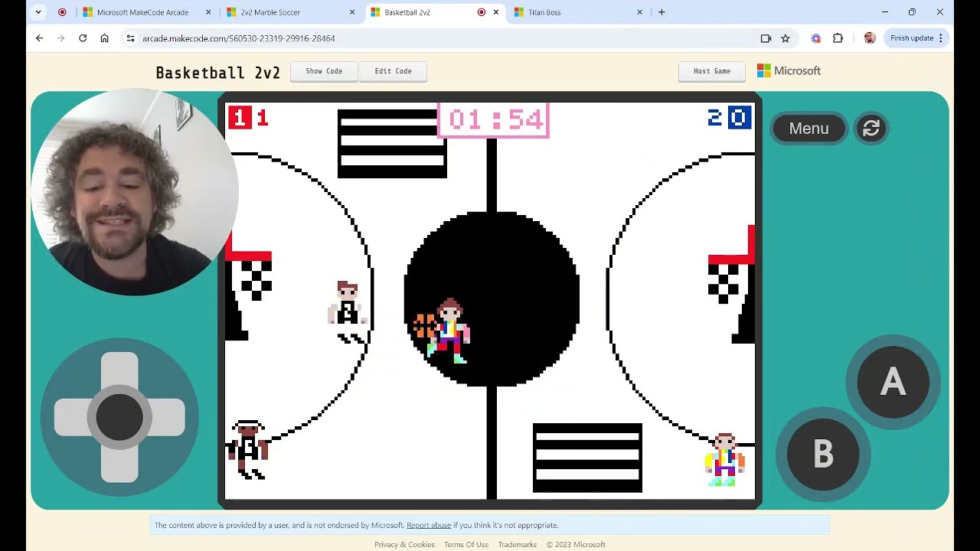Click the Edit Code button

pos(393,71)
